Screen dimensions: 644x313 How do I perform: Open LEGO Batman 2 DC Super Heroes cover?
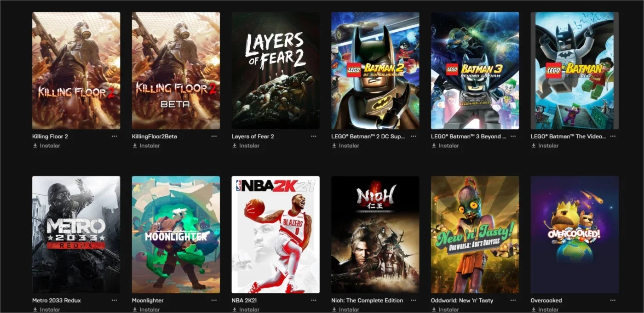[x=375, y=70]
